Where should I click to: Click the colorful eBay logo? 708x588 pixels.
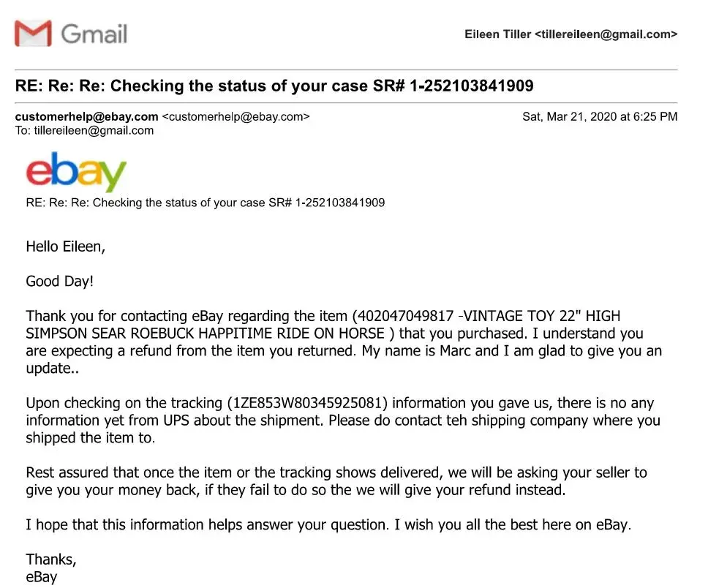[76, 172]
